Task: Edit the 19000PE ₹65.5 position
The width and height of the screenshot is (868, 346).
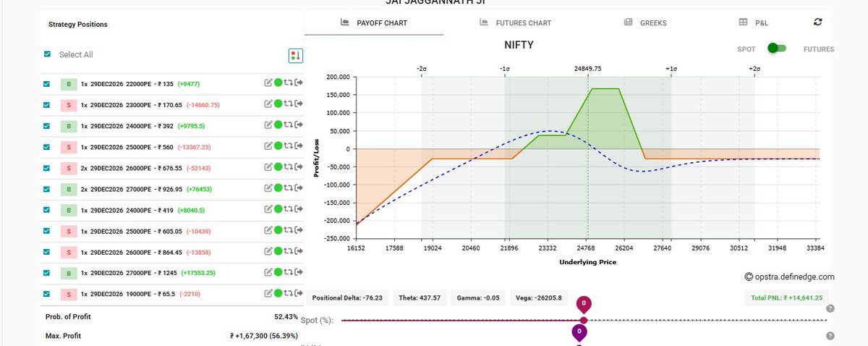Action: click(268, 295)
